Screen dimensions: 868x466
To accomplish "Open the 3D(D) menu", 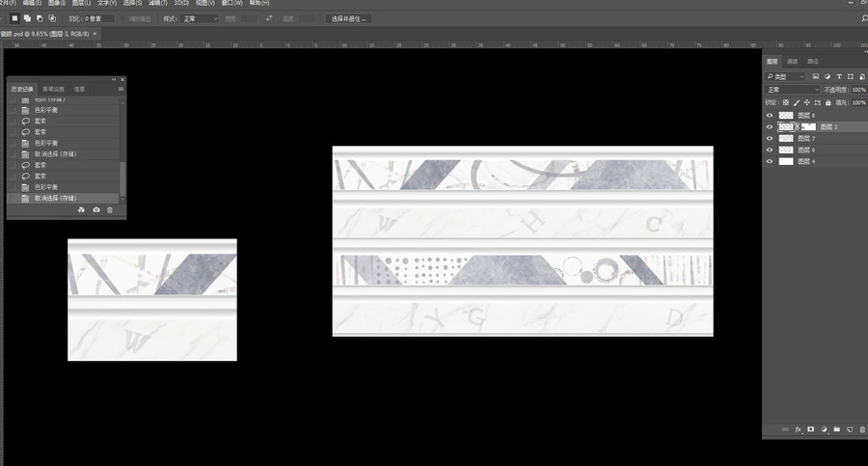I will [181, 3].
